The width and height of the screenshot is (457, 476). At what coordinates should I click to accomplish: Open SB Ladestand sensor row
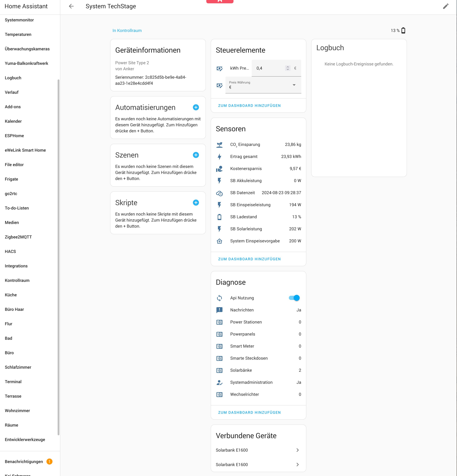(x=259, y=217)
